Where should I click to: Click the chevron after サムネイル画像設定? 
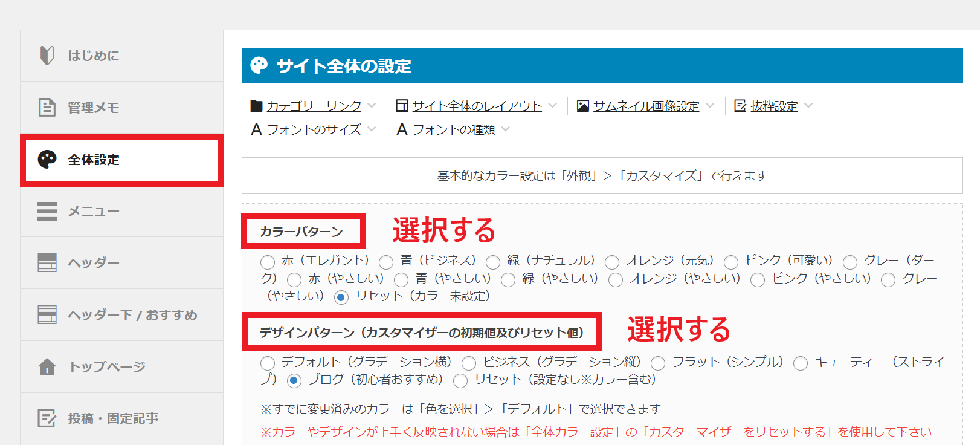[710, 106]
